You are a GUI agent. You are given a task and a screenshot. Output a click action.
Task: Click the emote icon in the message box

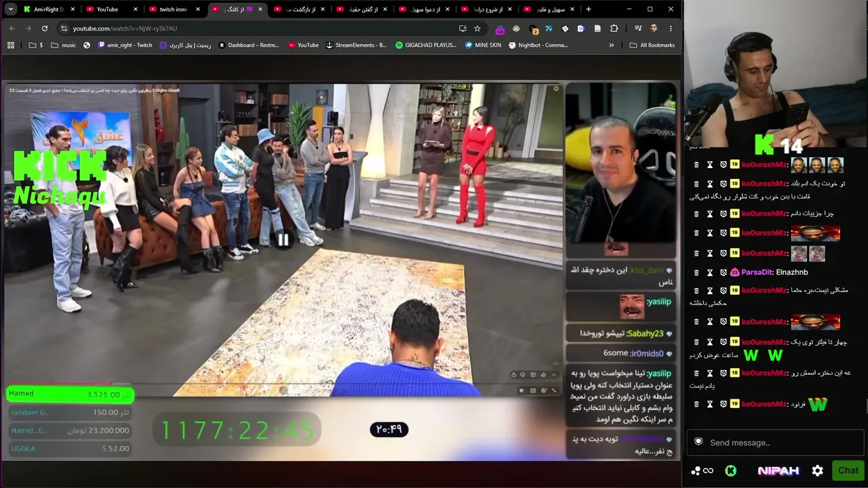tap(698, 442)
